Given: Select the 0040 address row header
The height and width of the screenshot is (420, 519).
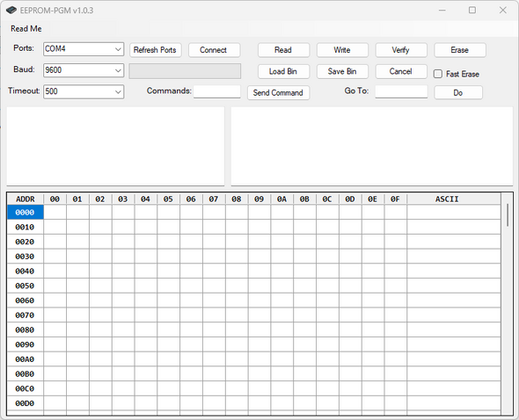Looking at the screenshot, I should 25,272.
